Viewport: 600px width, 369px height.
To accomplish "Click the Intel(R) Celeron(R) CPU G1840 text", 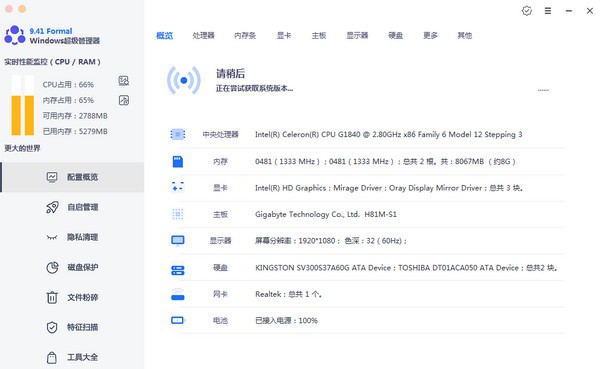I will 388,134.
